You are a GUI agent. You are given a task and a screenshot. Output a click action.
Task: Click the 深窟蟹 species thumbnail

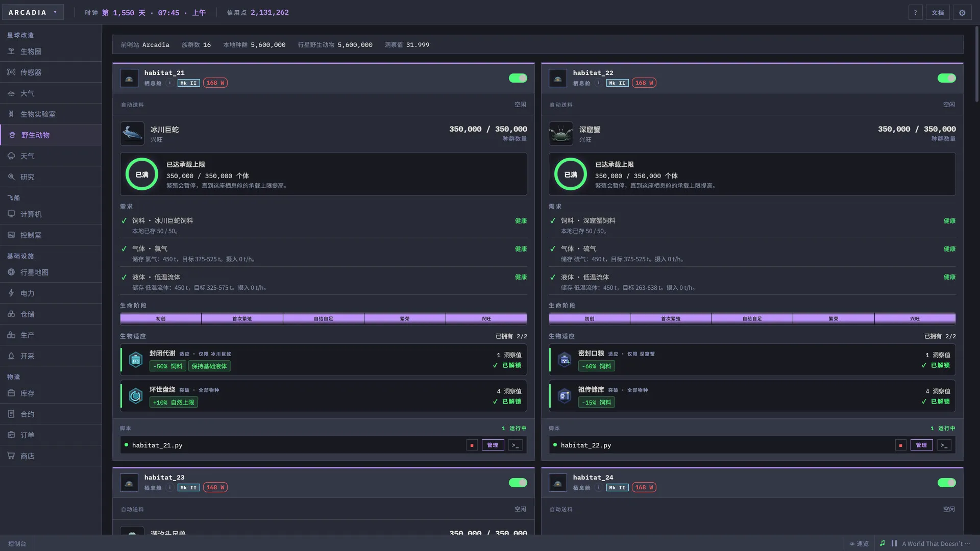(561, 134)
